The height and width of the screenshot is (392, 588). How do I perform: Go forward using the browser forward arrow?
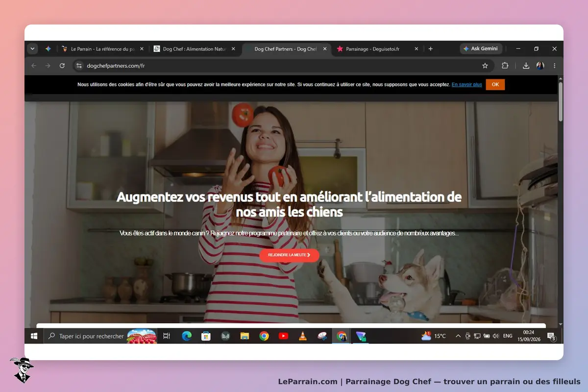48,66
